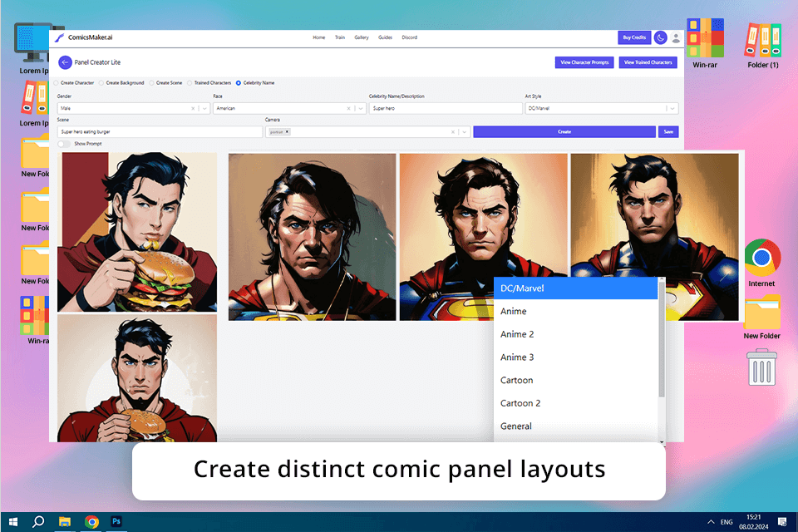798x532 pixels.
Task: Click View Trained Characters button
Action: pos(648,62)
